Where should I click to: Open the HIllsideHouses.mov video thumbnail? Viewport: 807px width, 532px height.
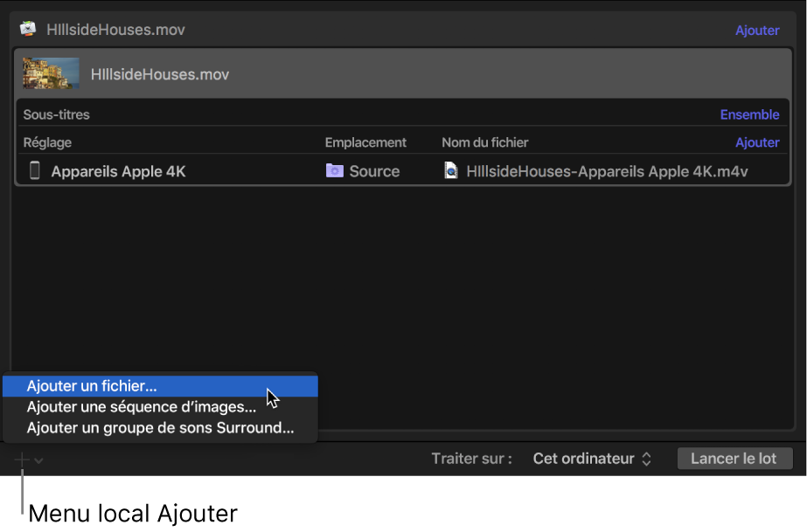(x=50, y=73)
